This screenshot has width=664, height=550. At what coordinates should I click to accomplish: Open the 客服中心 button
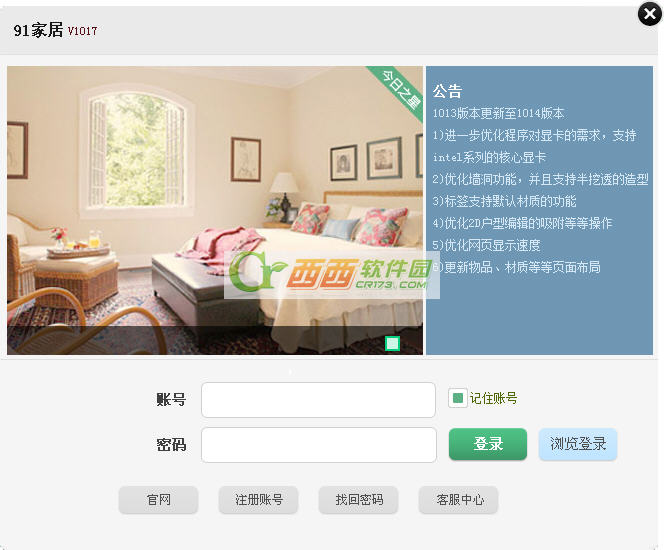pyautogui.click(x=459, y=500)
